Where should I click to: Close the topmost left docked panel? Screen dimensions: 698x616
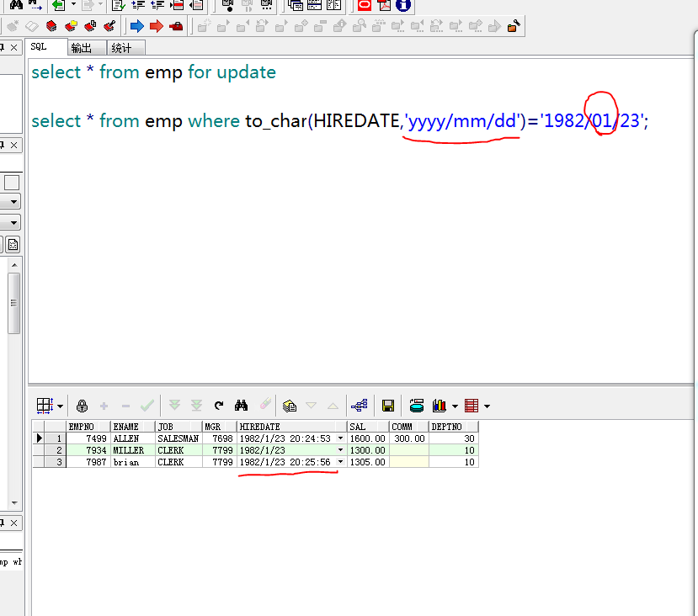click(14, 48)
